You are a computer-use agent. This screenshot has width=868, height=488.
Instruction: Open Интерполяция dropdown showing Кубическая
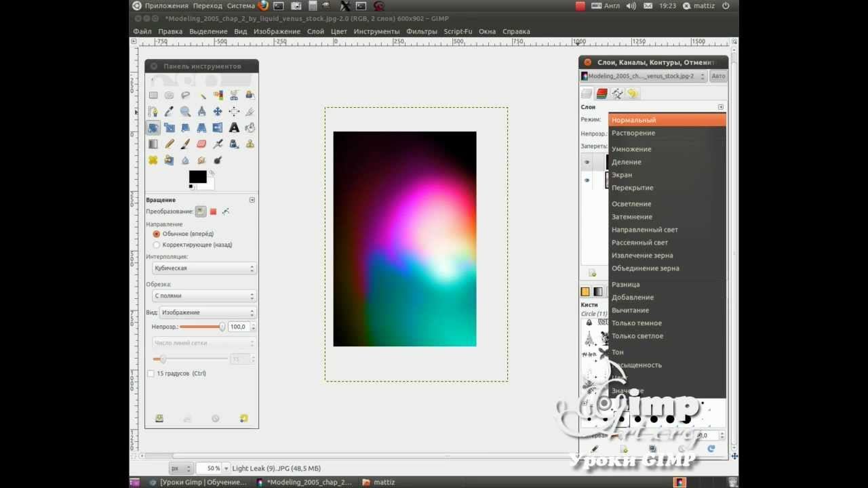point(204,268)
